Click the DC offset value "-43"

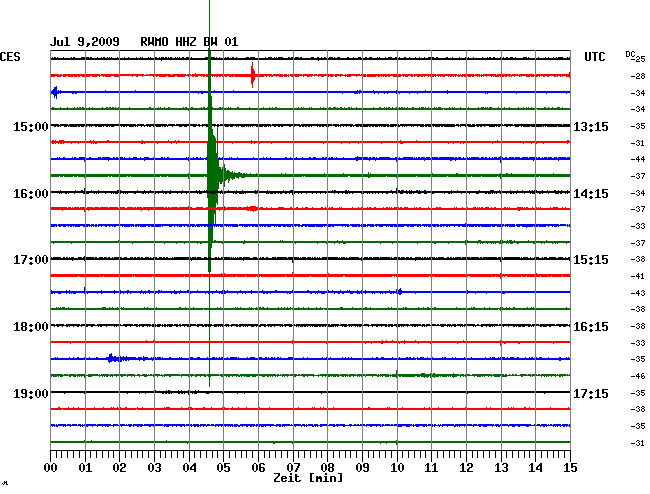pos(638,293)
